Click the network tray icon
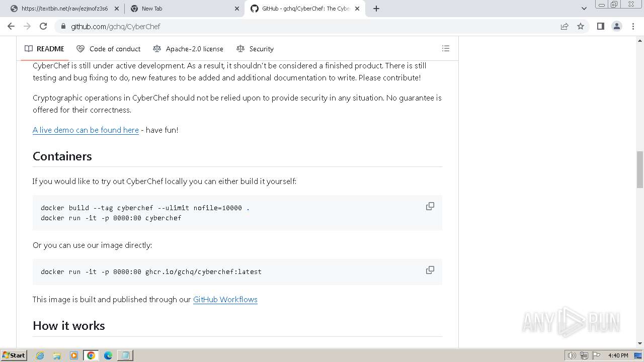This screenshot has width=644, height=362. [584, 355]
